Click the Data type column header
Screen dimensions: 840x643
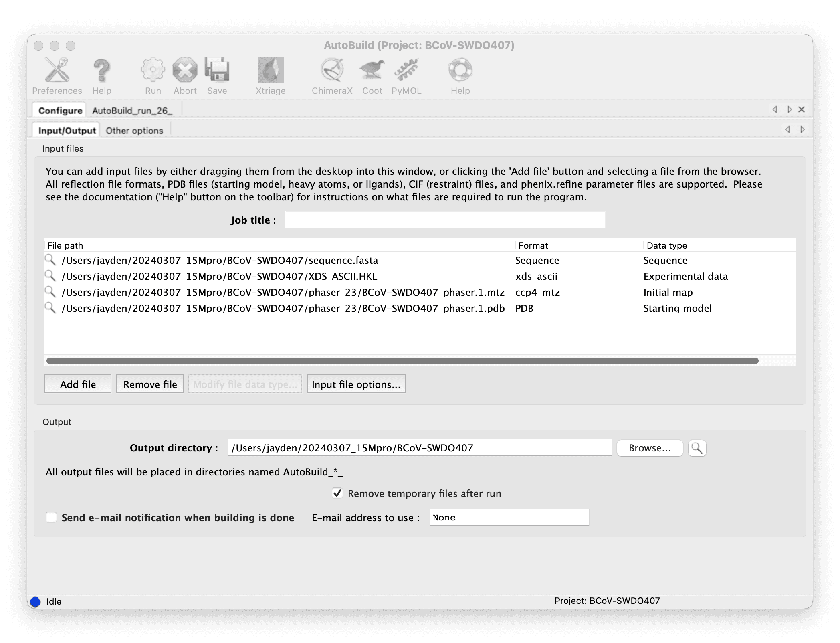tap(720, 245)
